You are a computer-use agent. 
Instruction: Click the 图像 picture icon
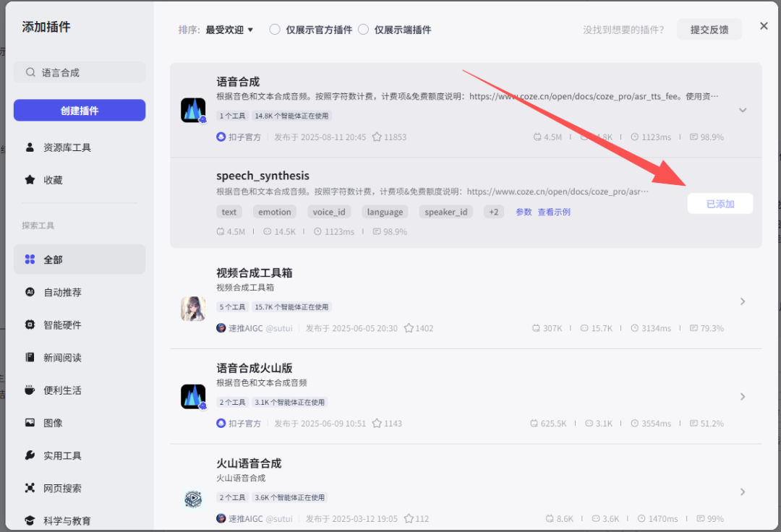[x=30, y=423]
